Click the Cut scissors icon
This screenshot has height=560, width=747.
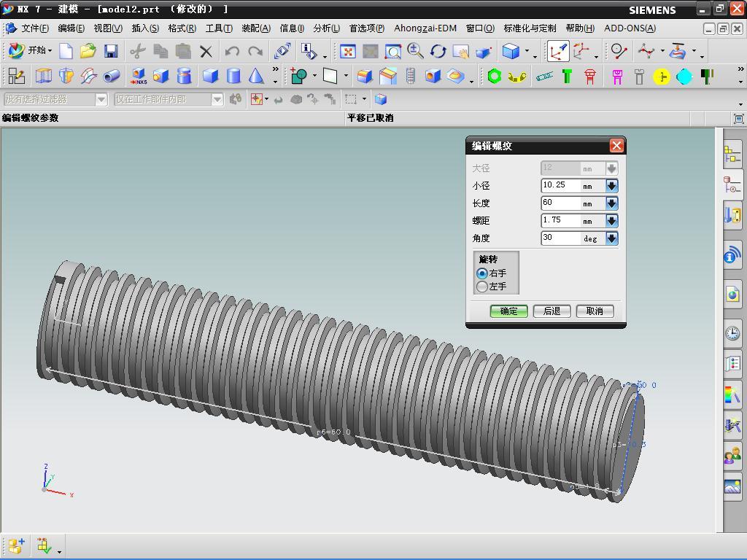138,51
